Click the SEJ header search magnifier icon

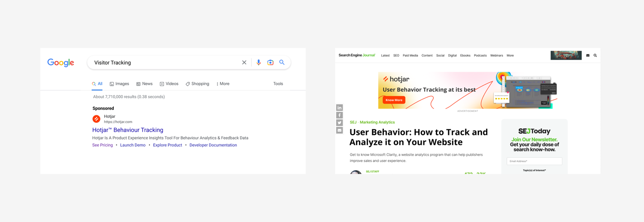click(595, 56)
